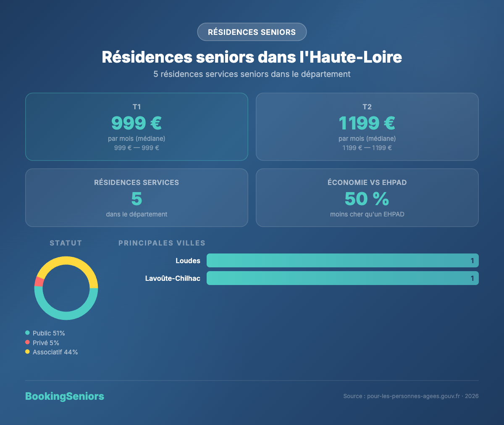The image size is (504, 425).
Task: Click the teal Public legend dot
Action: 28,333
